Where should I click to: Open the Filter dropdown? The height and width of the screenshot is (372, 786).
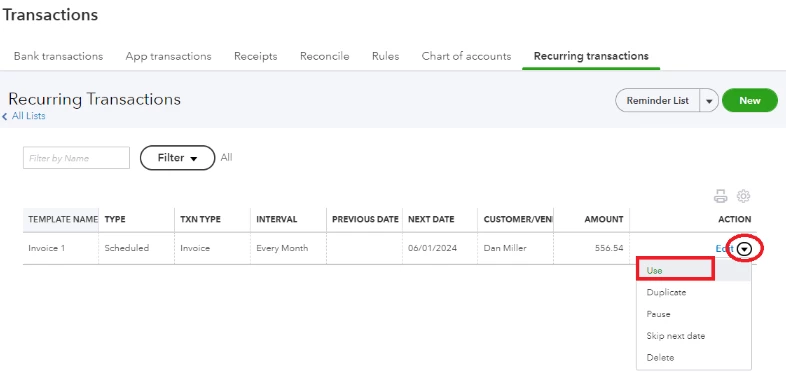click(177, 158)
